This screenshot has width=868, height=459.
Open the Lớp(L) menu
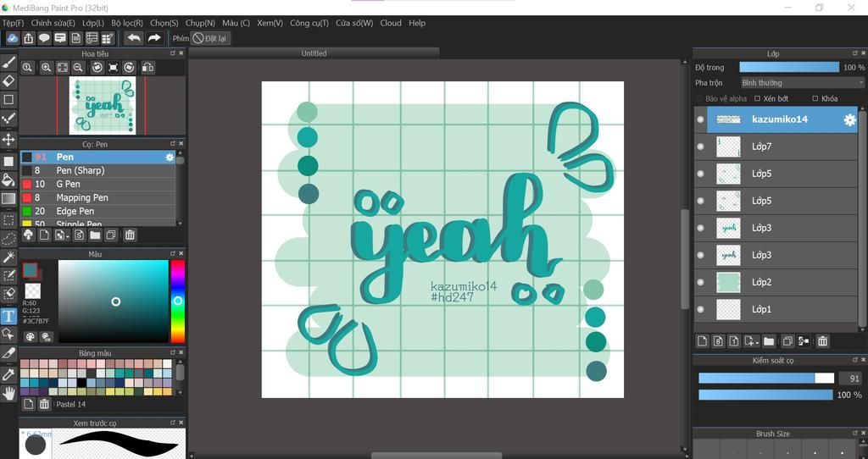[x=93, y=23]
